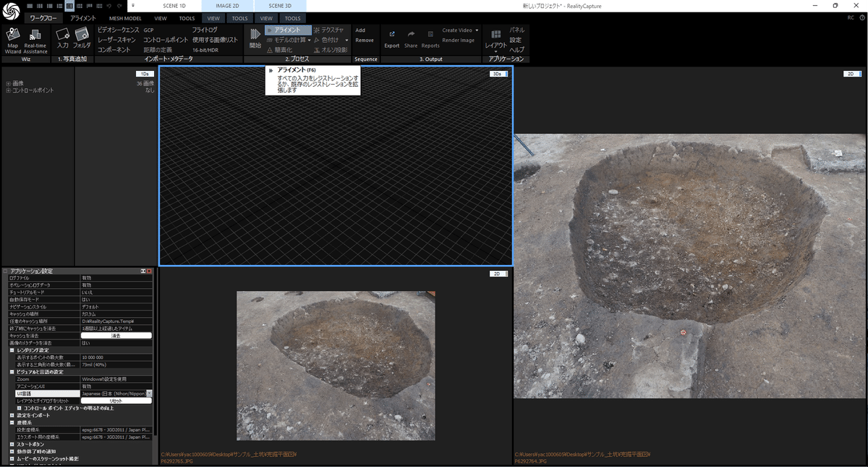Screen dimensions: 868x467
Task: Click the 消去 clear cache button
Action: (x=116, y=335)
